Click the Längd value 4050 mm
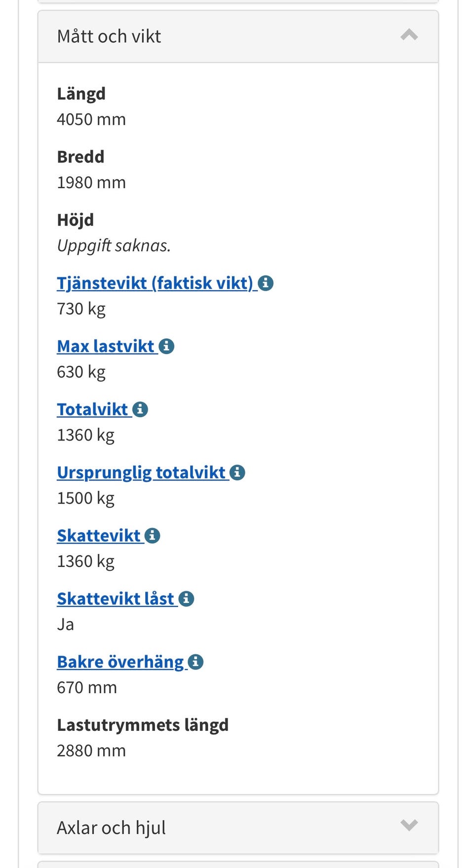Screen dimensions: 474x868 tap(91, 119)
